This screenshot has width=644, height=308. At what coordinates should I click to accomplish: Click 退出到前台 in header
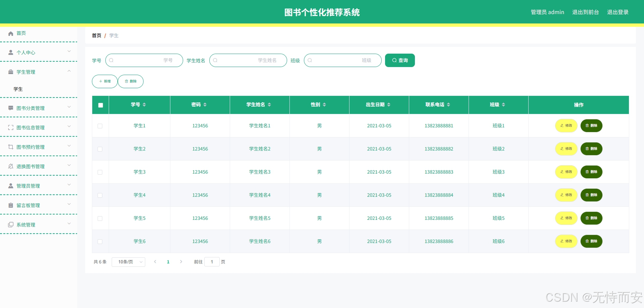(586, 12)
